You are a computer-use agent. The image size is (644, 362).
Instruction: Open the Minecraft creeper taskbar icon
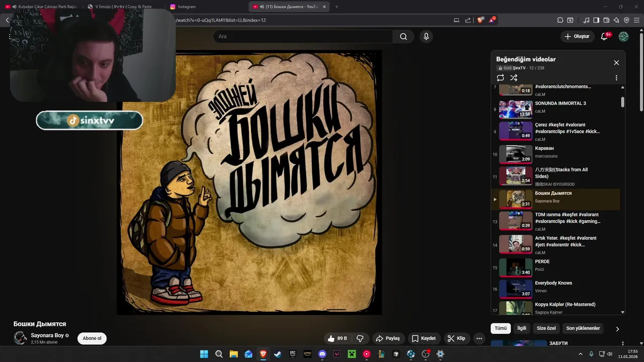(x=352, y=354)
